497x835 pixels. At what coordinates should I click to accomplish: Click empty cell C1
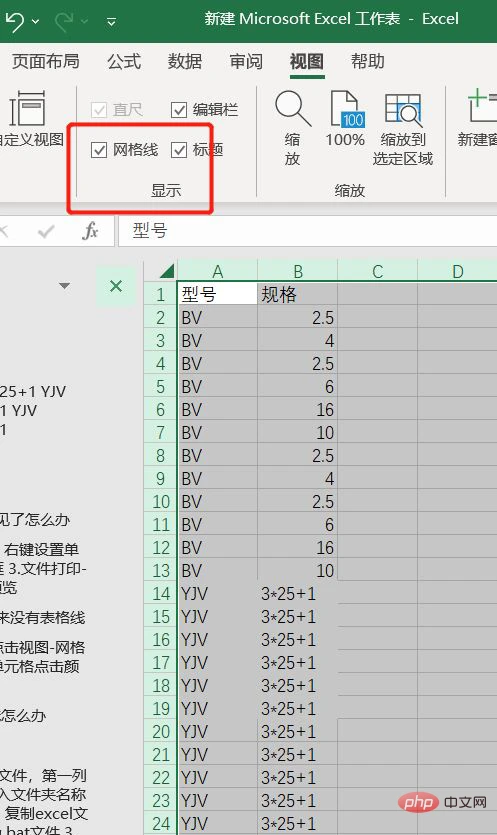click(x=378, y=294)
